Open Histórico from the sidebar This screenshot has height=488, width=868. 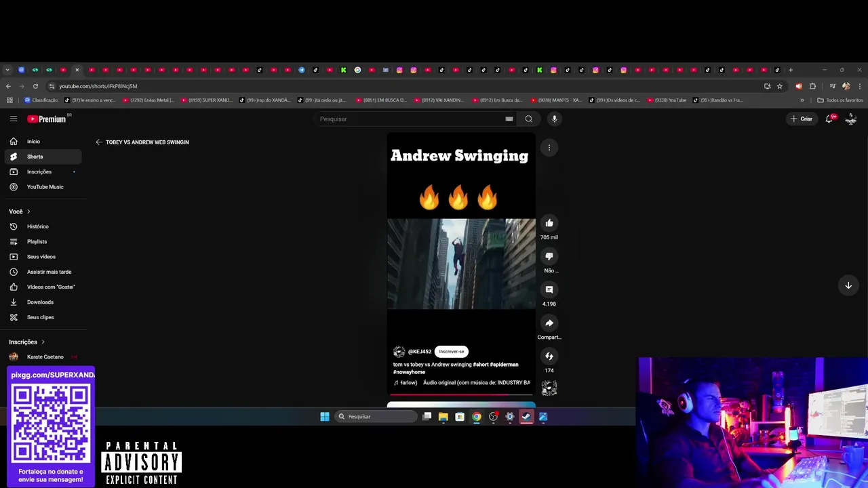click(43, 226)
